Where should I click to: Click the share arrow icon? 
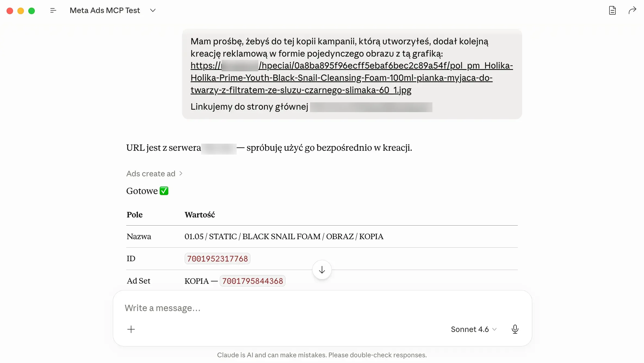pos(632,10)
